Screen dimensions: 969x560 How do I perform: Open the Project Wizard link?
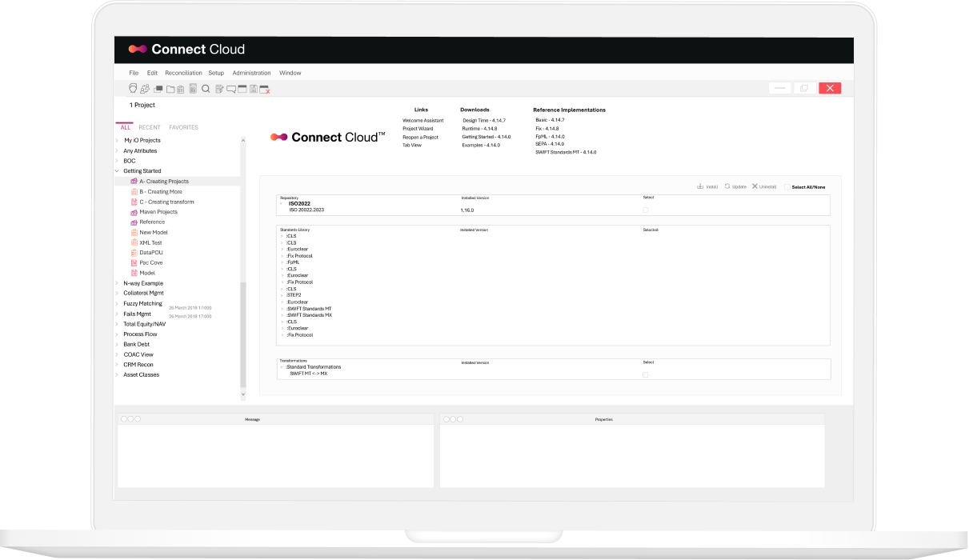click(418, 129)
